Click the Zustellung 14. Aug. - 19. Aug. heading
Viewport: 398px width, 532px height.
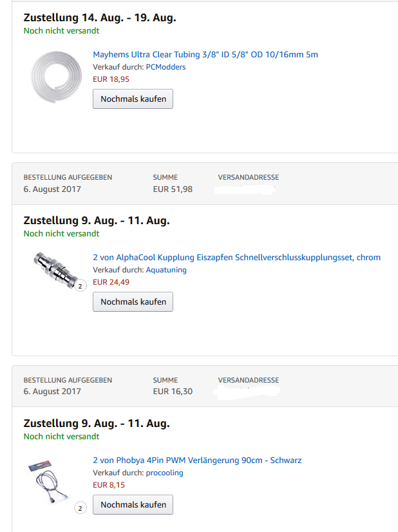click(x=100, y=18)
